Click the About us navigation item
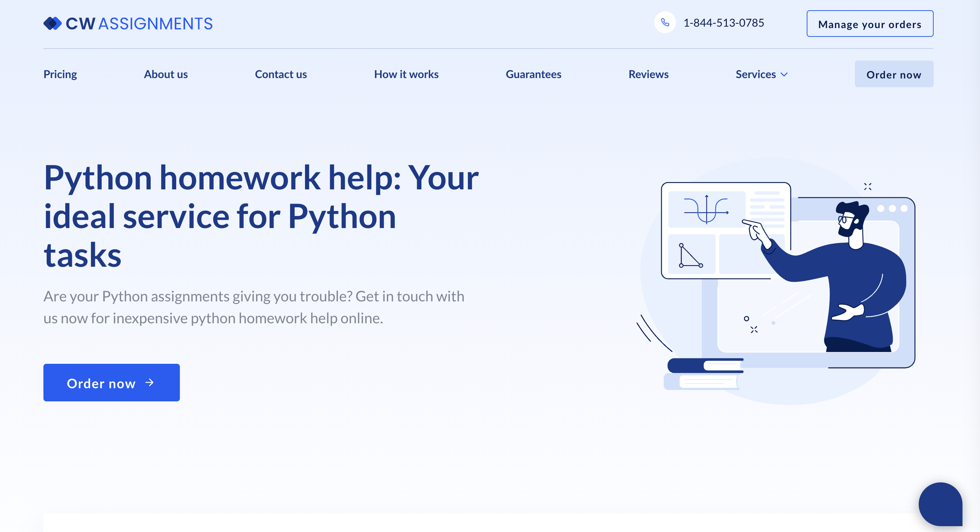980x532 pixels. click(166, 73)
